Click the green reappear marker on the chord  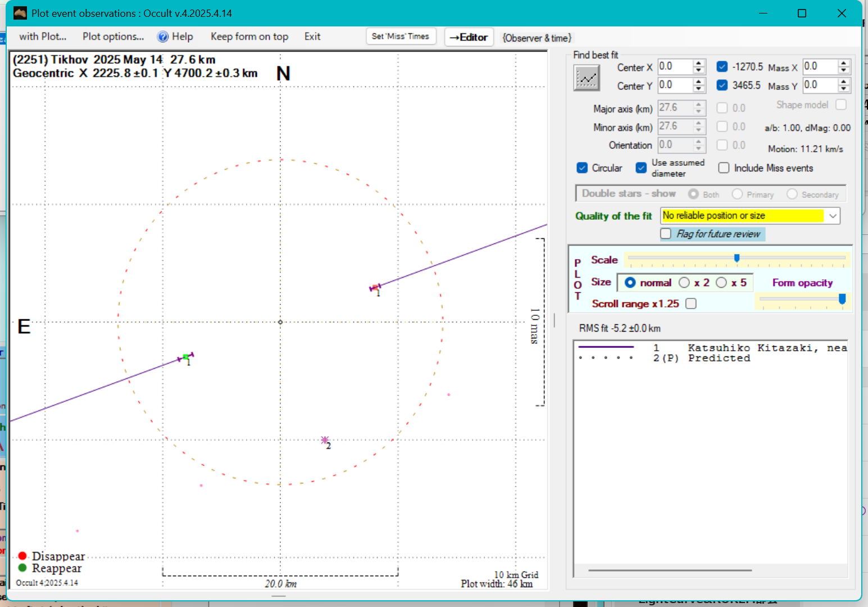point(185,357)
